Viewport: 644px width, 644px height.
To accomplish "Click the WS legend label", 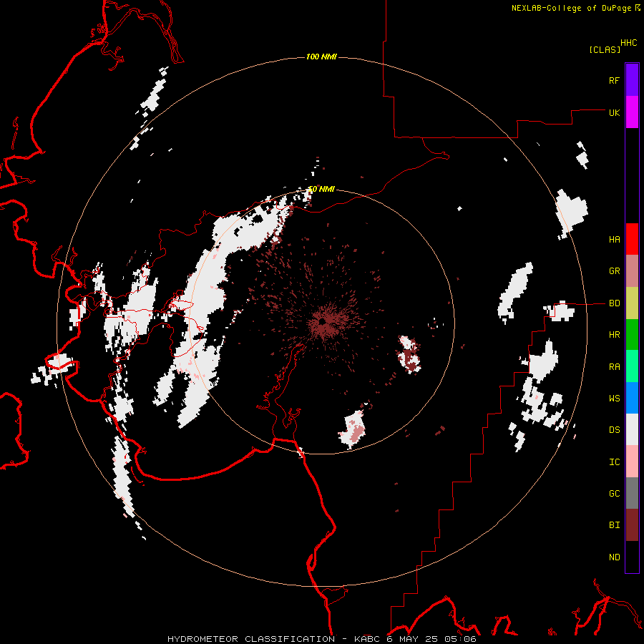I will 615,399.
